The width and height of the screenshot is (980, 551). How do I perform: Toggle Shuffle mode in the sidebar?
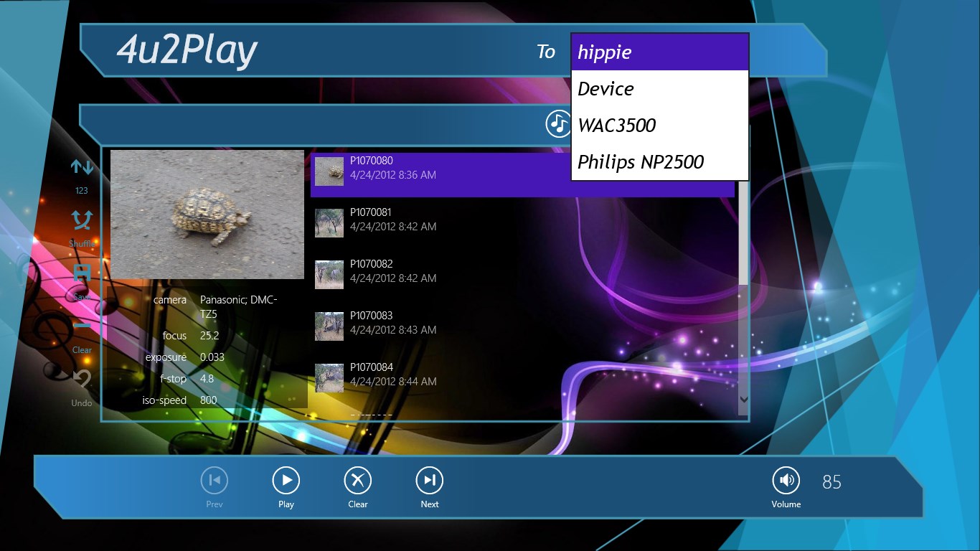pos(81,225)
